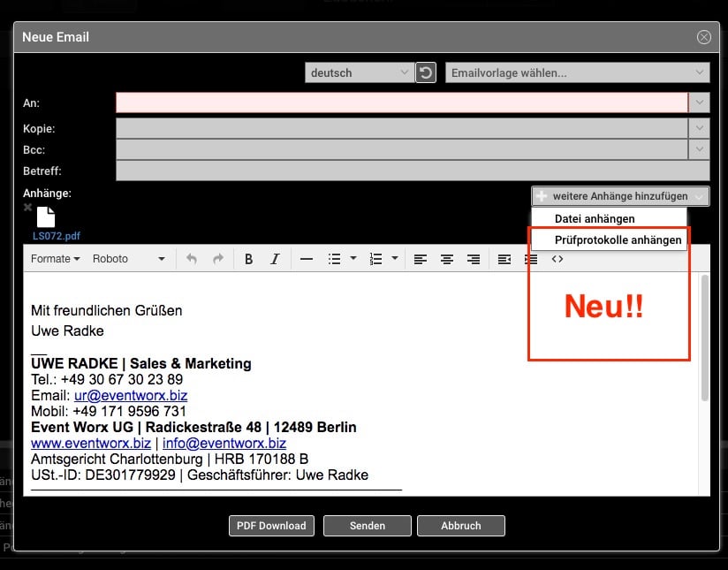Click into the Betreff input field
This screenshot has width=728, height=570.
tap(413, 171)
